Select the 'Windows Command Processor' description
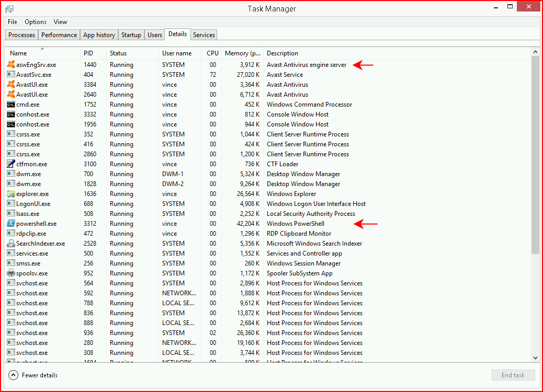The width and height of the screenshot is (543, 392). pos(309,105)
